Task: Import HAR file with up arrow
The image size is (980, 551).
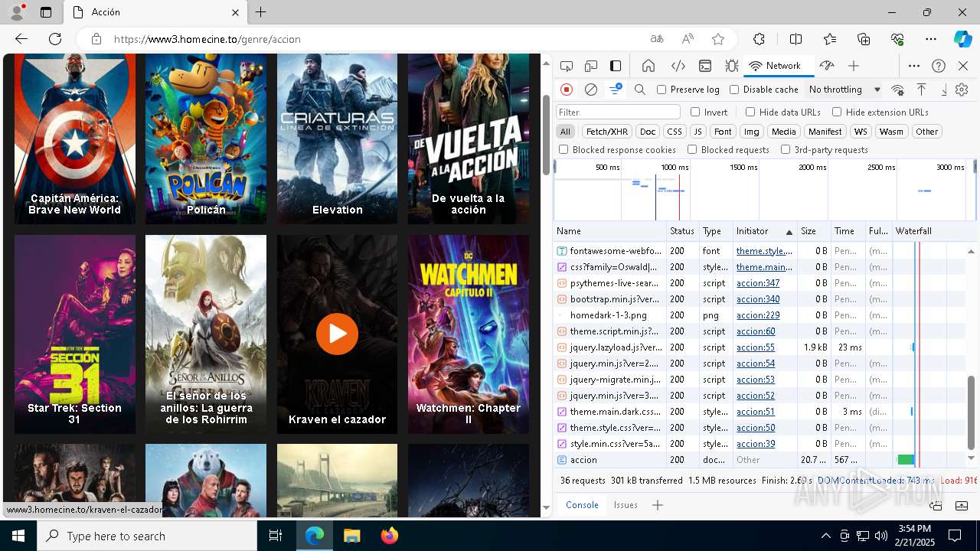Action: pyautogui.click(x=922, y=90)
